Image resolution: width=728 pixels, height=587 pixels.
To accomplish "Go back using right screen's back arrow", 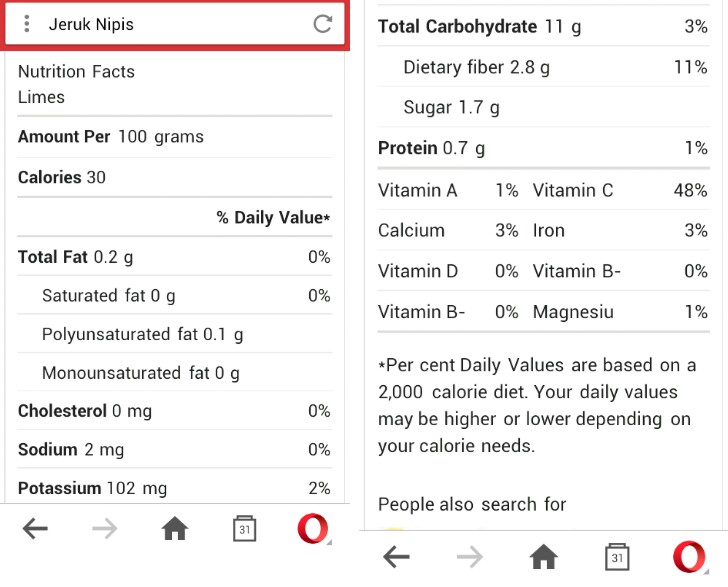I will coord(396,556).
